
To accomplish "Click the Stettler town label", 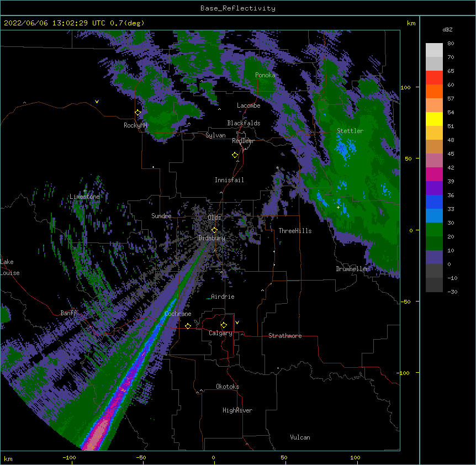I will tap(350, 131).
